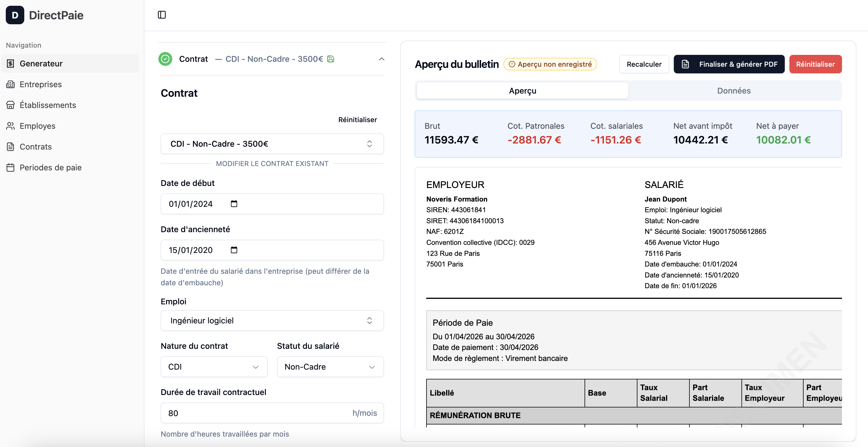Image resolution: width=868 pixels, height=447 pixels.
Task: Toggle the sidebar panel icon
Action: 162,15
